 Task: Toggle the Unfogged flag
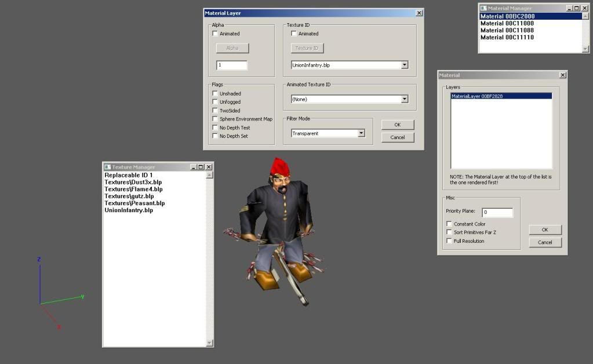click(x=215, y=101)
